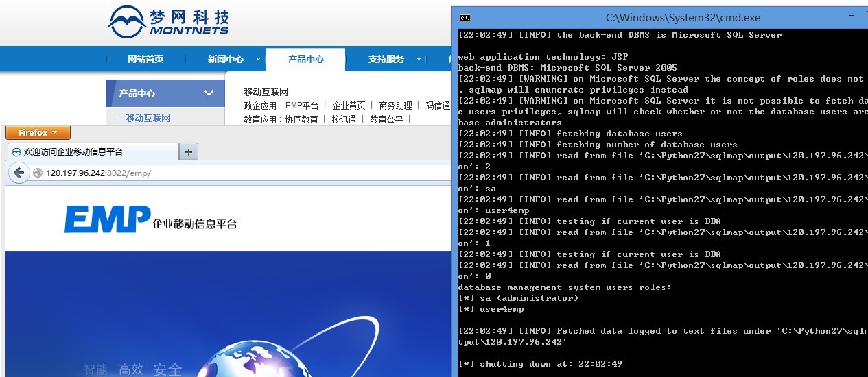Click 'database management system users roles:' line

coord(565,287)
